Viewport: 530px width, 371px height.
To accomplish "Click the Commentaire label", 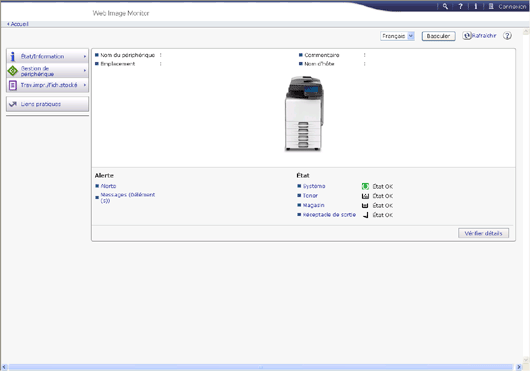I will coord(322,55).
